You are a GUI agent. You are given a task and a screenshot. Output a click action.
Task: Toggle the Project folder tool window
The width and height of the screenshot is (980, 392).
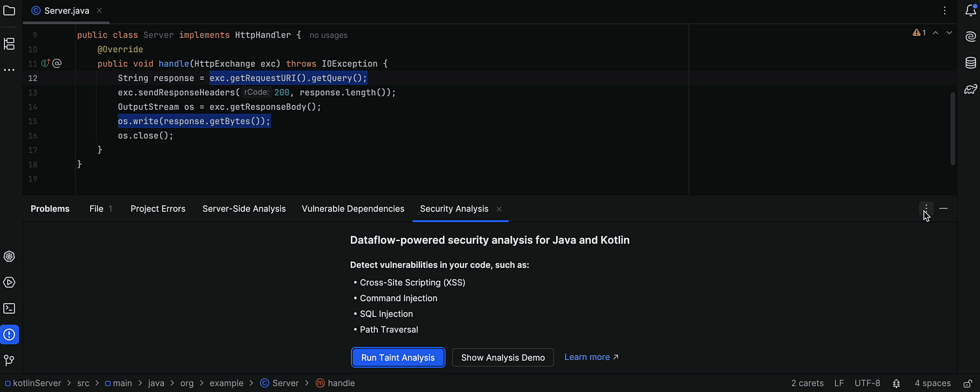tap(9, 11)
